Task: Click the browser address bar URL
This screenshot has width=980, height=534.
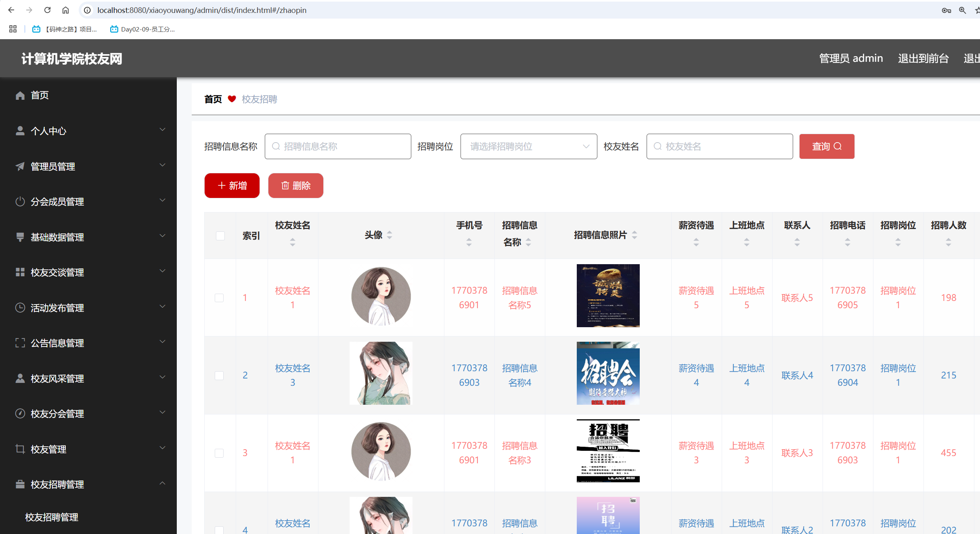Action: [x=202, y=10]
